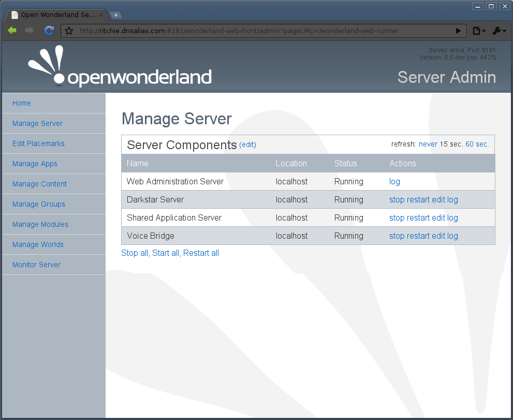Edit the Voice Bridge settings

point(438,236)
